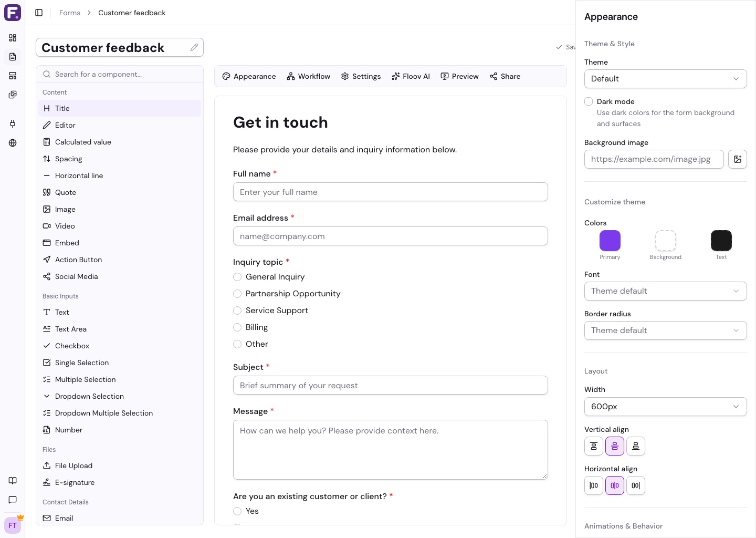
Task: Add the Dropdown Selection component
Action: pyautogui.click(x=120, y=396)
